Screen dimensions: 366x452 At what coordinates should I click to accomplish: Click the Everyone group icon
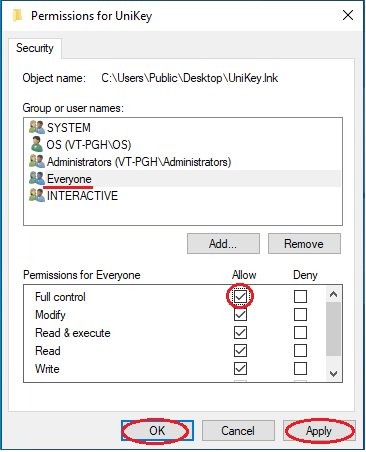click(x=37, y=178)
